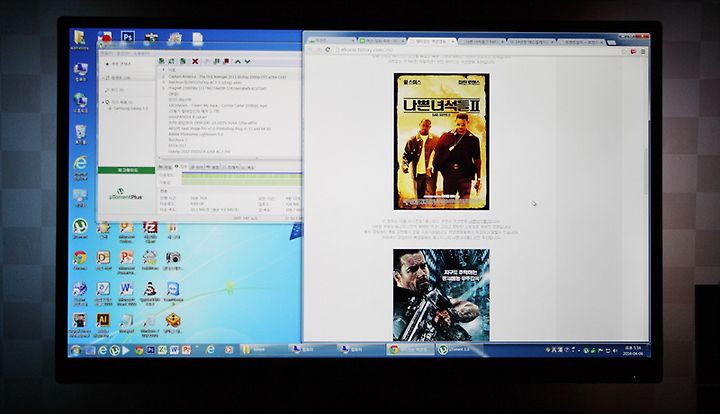Switch to first Chrome tab
This screenshot has width=720, height=414.
(331, 41)
